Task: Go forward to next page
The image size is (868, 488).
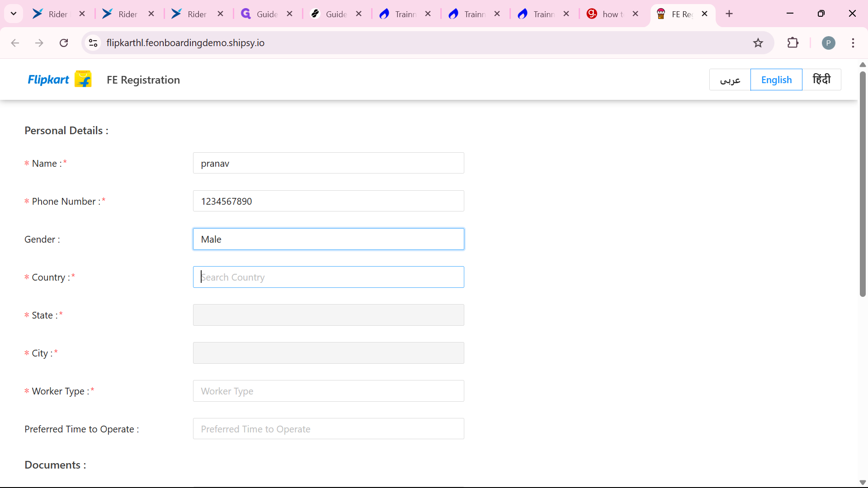Action: click(x=39, y=43)
